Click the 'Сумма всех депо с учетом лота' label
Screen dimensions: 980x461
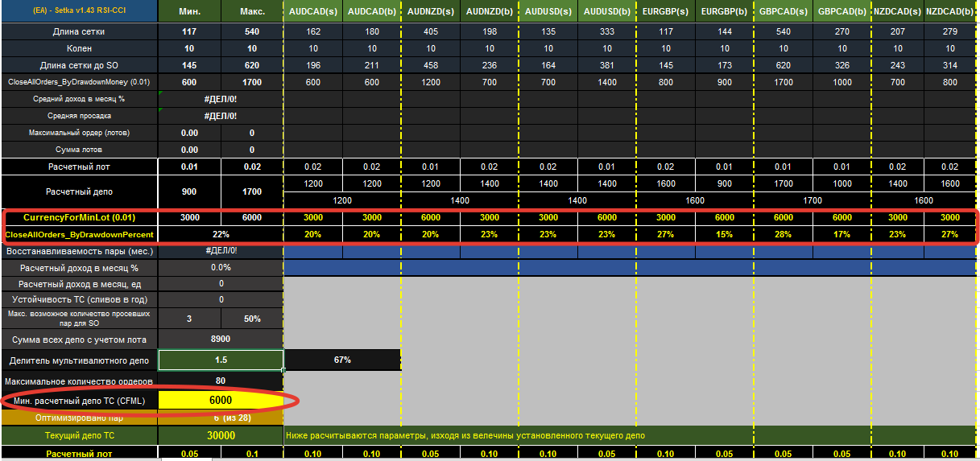click(x=79, y=340)
